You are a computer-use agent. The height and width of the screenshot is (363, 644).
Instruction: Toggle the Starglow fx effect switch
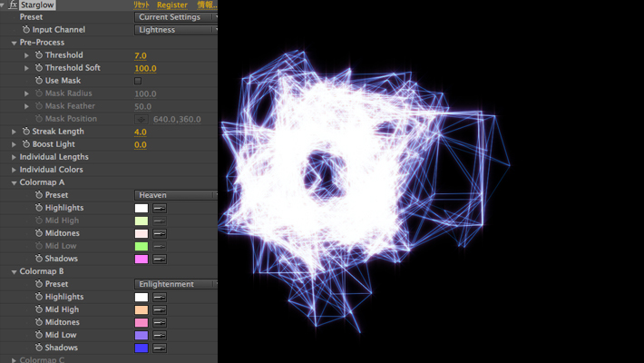click(13, 5)
